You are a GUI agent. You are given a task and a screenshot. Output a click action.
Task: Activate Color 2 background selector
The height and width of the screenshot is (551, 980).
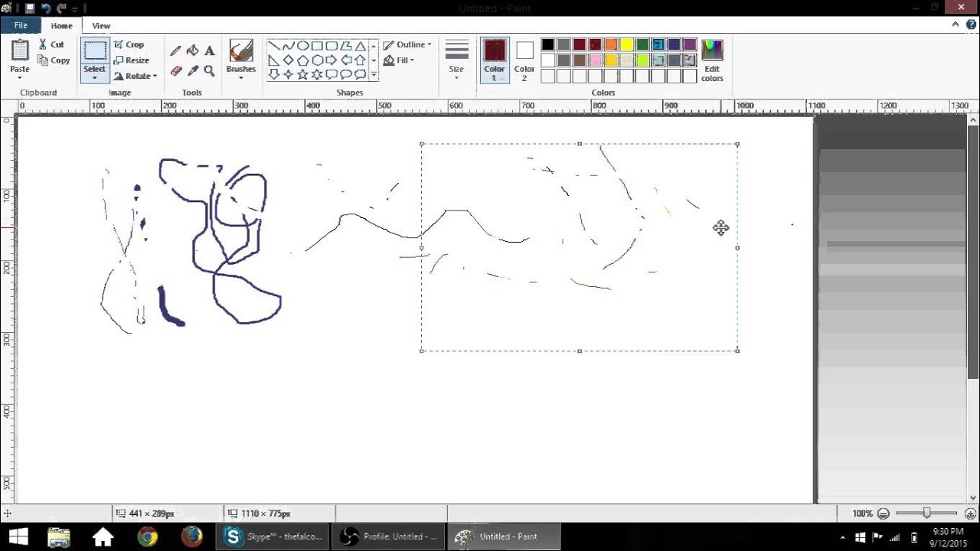[x=524, y=60]
